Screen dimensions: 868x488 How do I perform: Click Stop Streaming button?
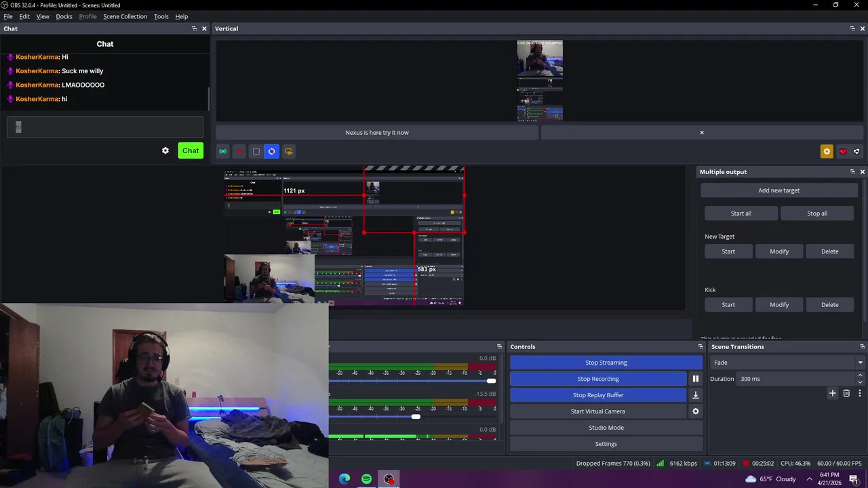coord(606,363)
